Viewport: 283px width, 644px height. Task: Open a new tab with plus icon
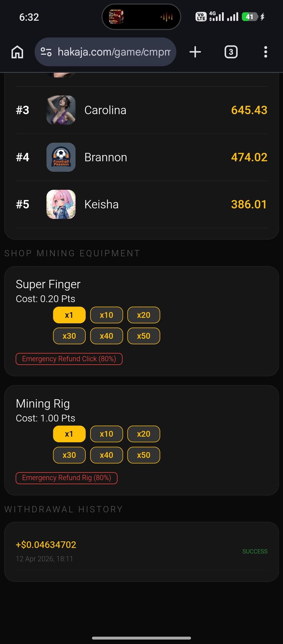[195, 52]
